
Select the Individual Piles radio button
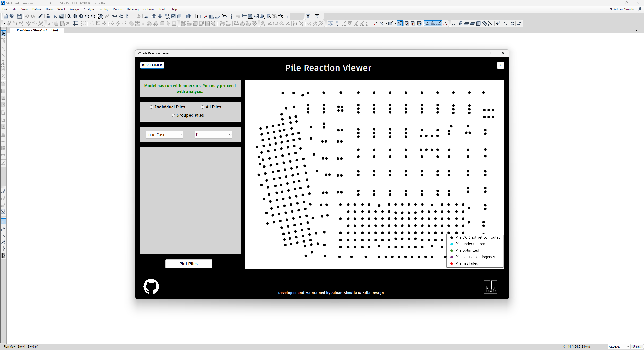(x=151, y=107)
